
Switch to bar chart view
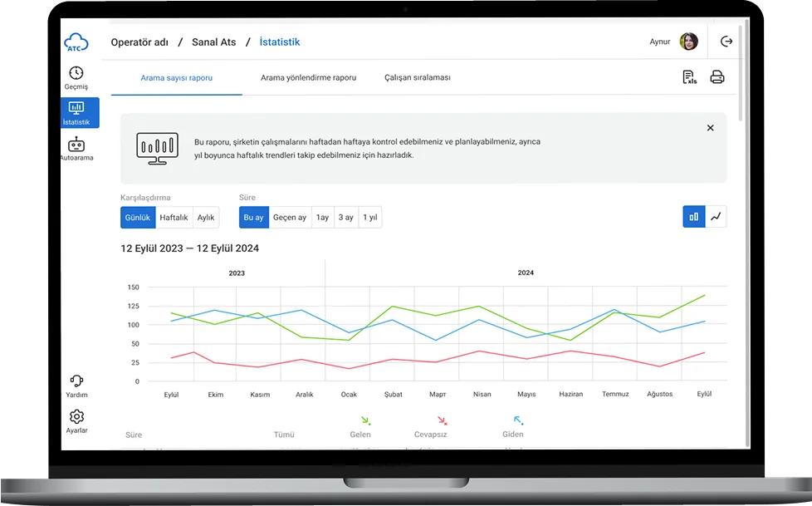694,217
